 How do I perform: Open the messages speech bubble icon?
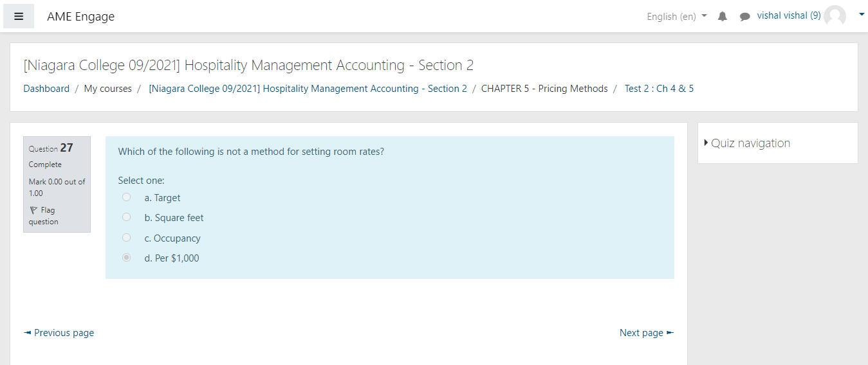745,17
